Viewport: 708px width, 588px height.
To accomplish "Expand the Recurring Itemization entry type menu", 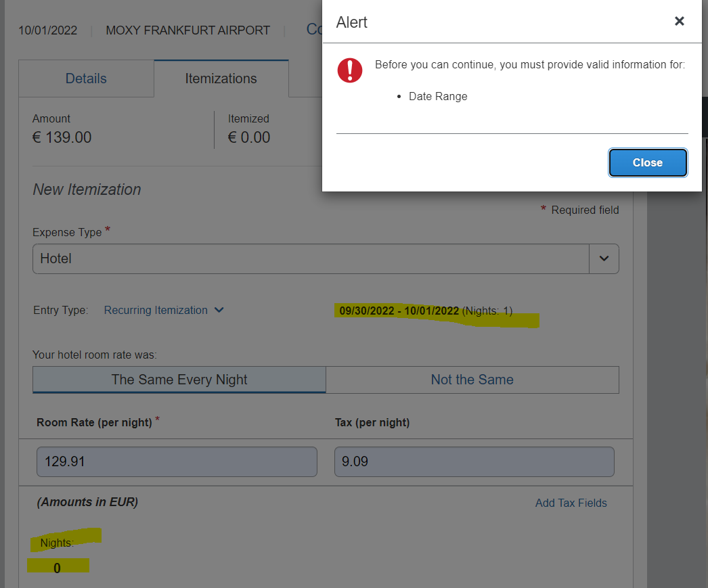I will 162,310.
